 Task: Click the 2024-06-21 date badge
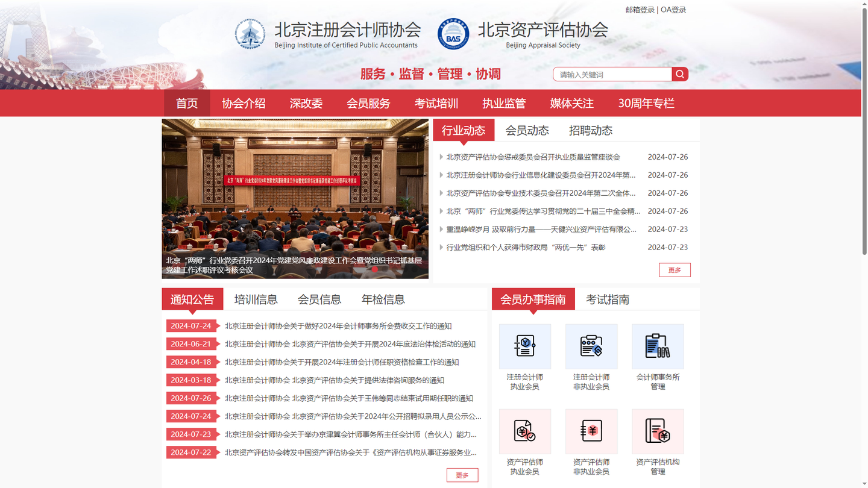[x=192, y=344]
